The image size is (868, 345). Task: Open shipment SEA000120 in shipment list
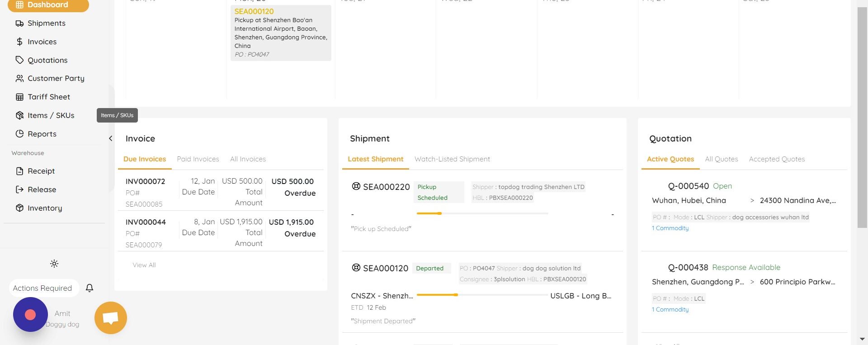coord(386,268)
